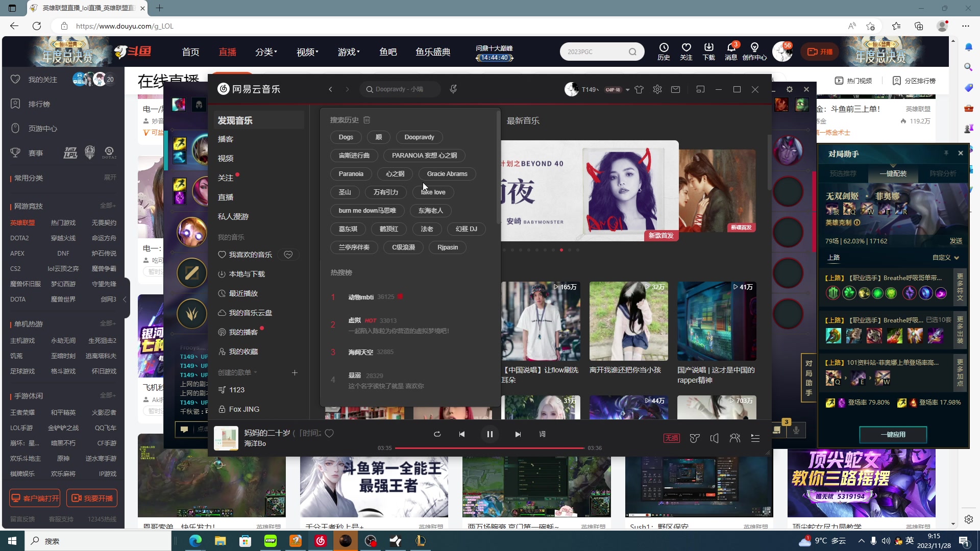
Task: Open File Explorer from Windows taskbar
Action: (220, 541)
